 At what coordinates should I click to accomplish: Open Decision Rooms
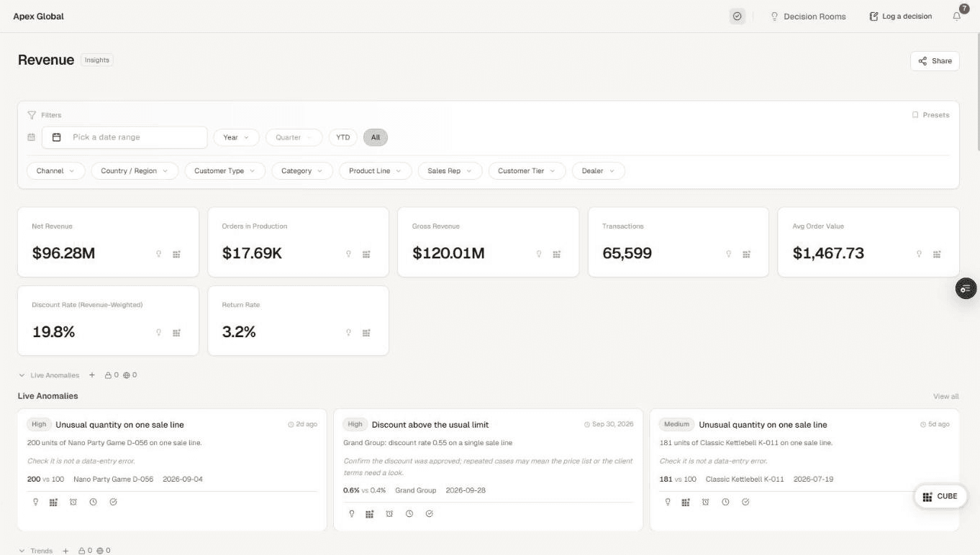pyautogui.click(x=809, y=16)
